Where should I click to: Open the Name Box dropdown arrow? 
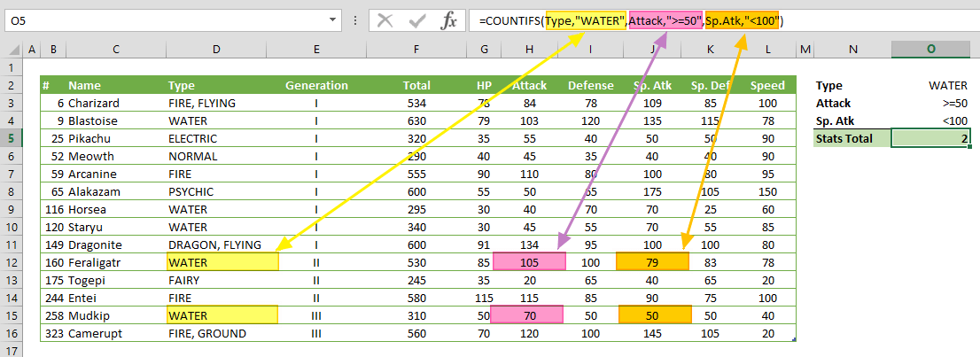click(332, 20)
